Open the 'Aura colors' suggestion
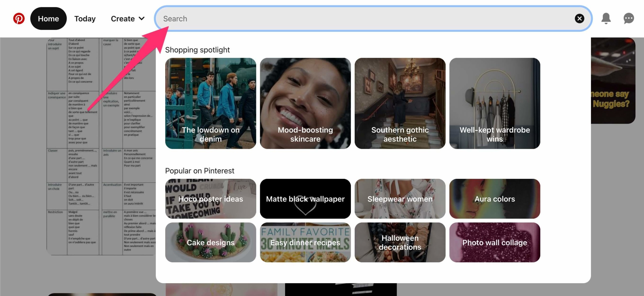 point(495,199)
